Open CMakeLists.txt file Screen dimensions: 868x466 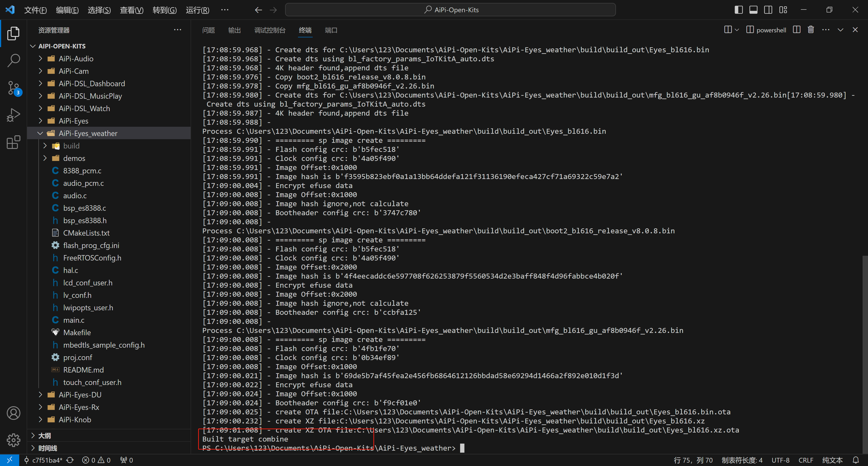pos(86,233)
